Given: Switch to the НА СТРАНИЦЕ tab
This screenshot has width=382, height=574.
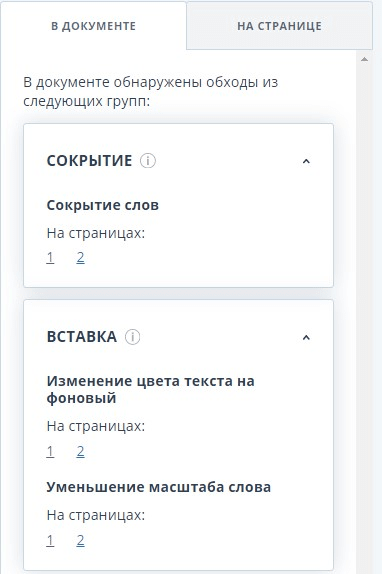Looking at the screenshot, I should tap(280, 26).
